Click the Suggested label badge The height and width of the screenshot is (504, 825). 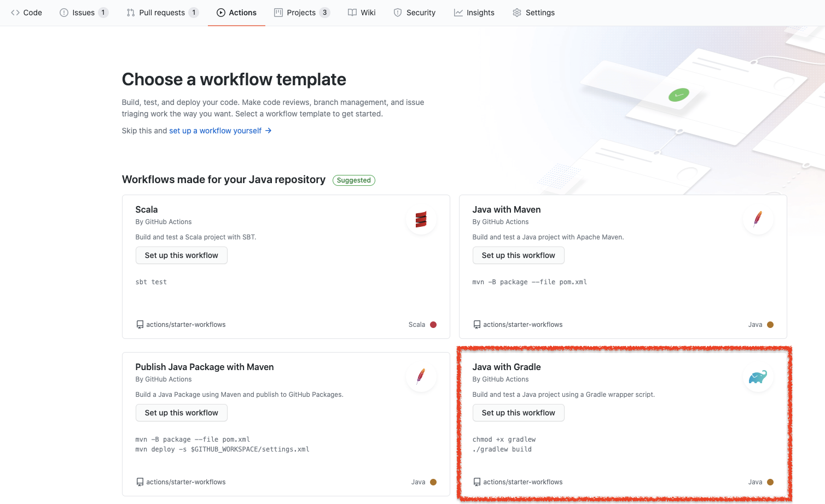tap(354, 180)
